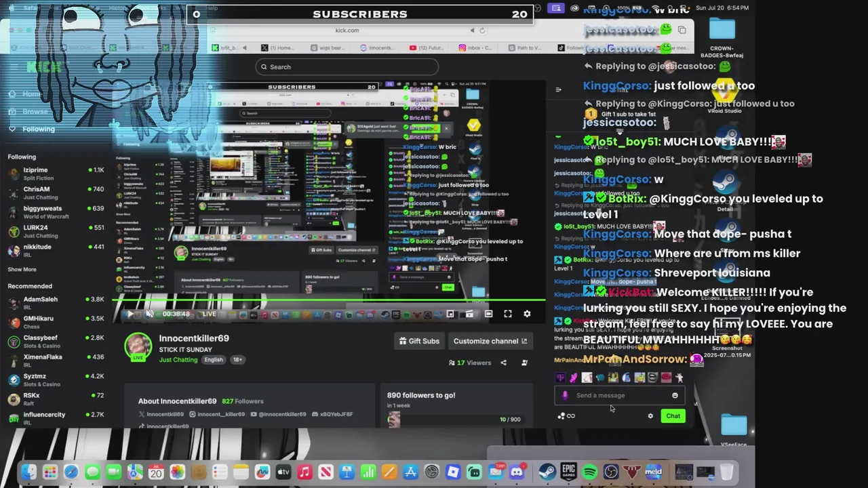The width and height of the screenshot is (868, 488).
Task: Open Safari in the Dock
Action: [71, 472]
